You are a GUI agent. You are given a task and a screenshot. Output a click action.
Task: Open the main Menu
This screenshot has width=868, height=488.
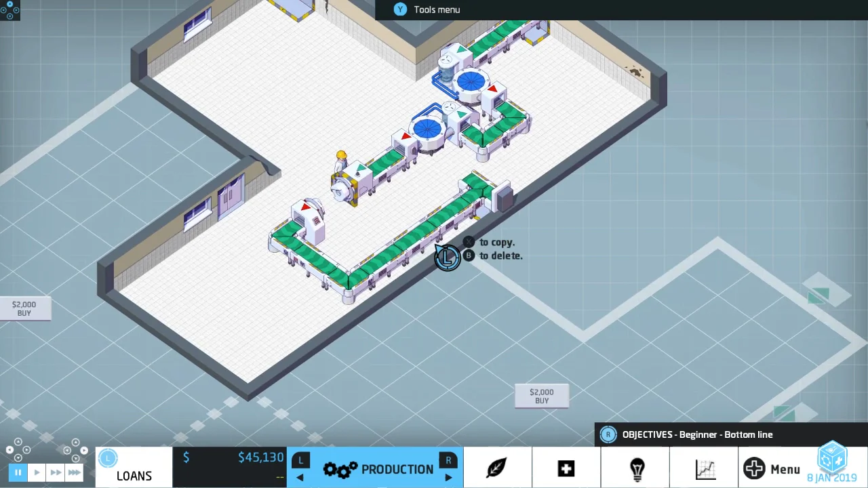point(772,469)
